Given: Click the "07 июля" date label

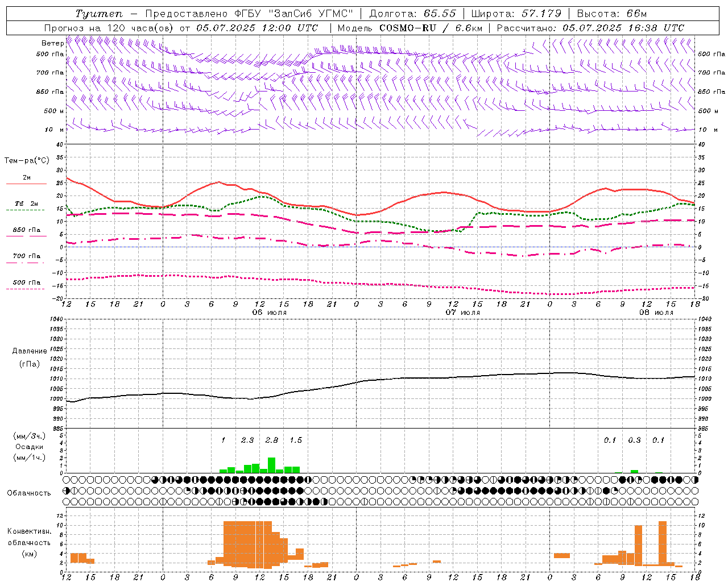Looking at the screenshot, I should [463, 313].
